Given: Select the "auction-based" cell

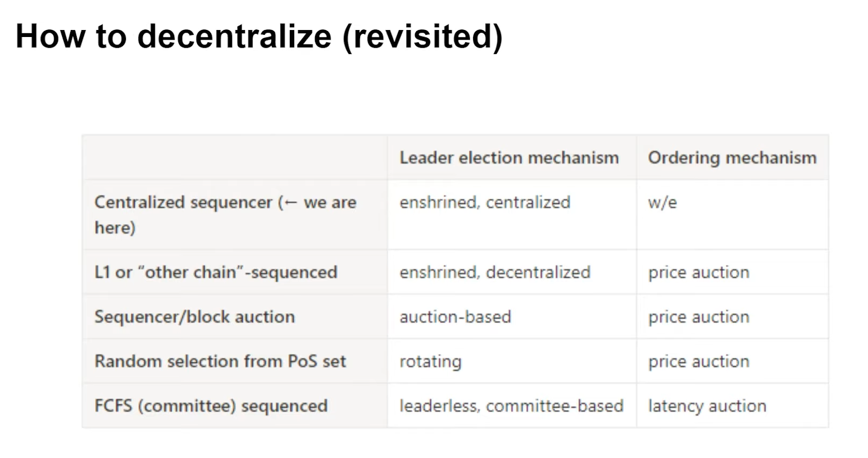Looking at the screenshot, I should pyautogui.click(x=455, y=317).
